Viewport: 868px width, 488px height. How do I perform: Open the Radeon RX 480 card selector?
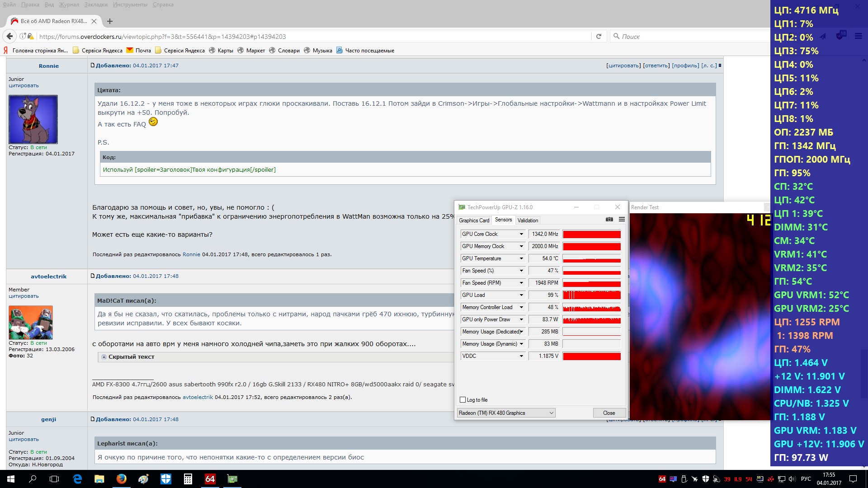pyautogui.click(x=505, y=413)
